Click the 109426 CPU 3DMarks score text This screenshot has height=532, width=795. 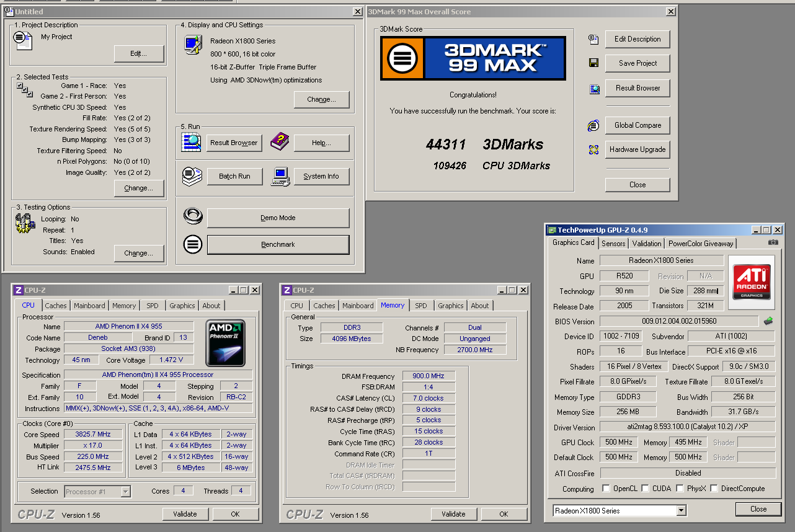pyautogui.click(x=492, y=166)
